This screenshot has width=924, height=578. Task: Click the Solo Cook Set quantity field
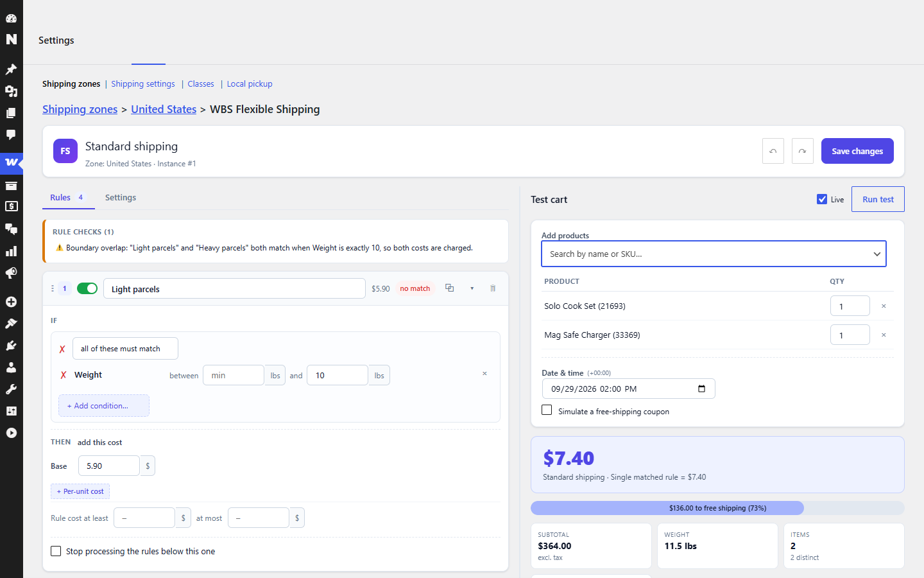(x=850, y=306)
